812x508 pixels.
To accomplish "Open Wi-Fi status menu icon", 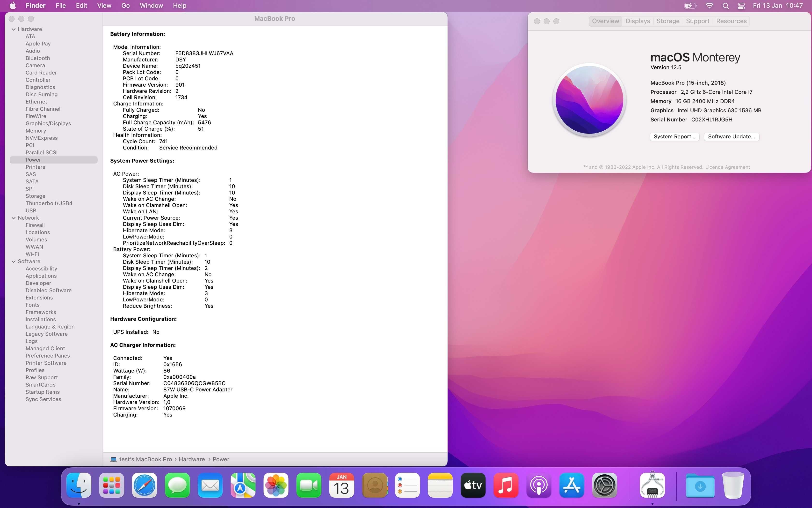I will coord(709,5).
